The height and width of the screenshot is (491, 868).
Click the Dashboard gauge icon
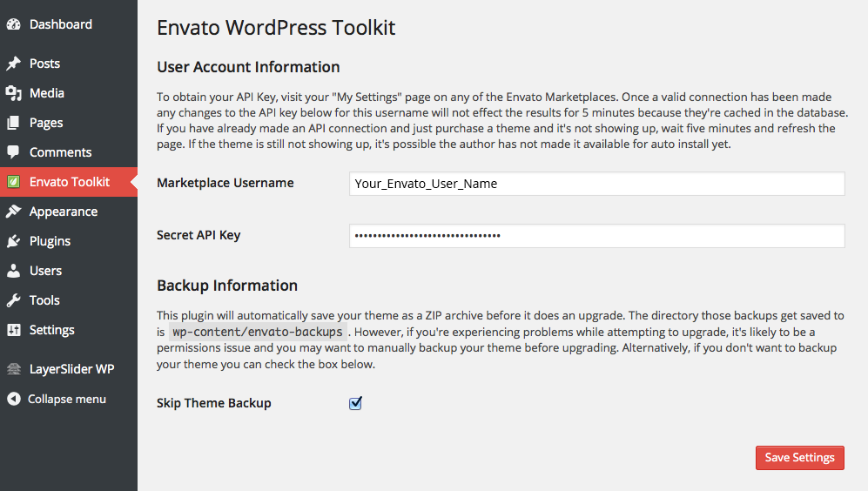tap(13, 24)
